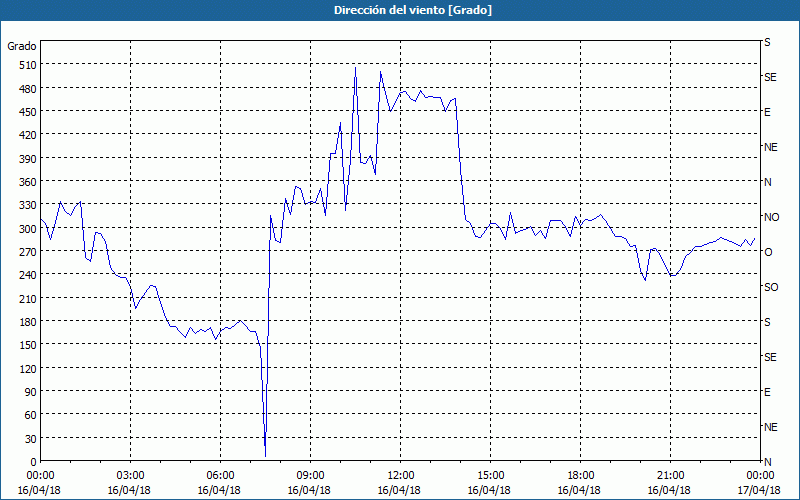Select the 09:00 time axis label
The height and width of the screenshot is (500, 800).
click(x=310, y=476)
